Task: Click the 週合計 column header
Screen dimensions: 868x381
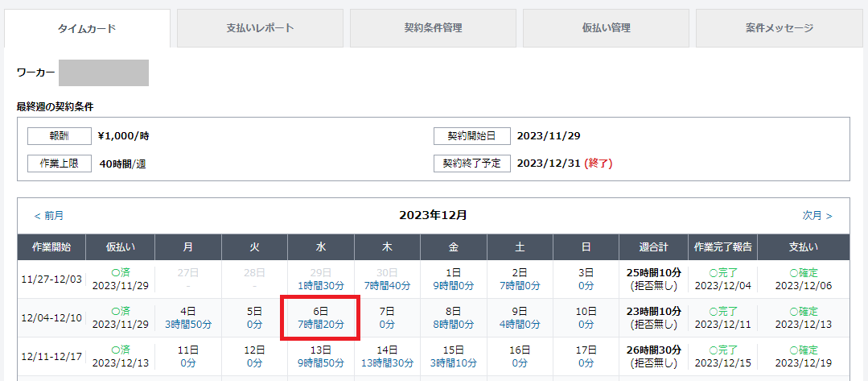Action: [652, 247]
